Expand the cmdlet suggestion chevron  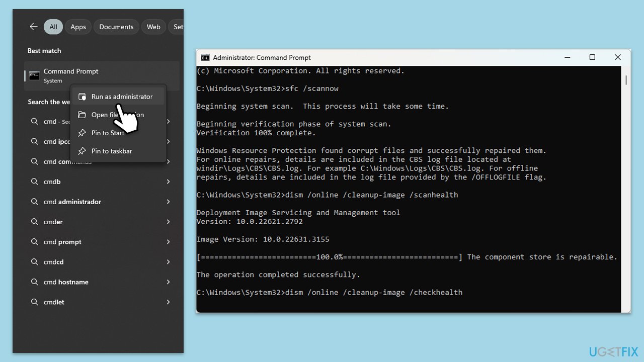pos(169,302)
